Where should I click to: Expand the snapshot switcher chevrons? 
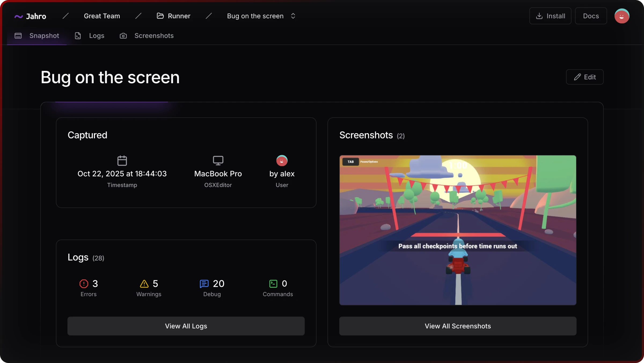(293, 16)
